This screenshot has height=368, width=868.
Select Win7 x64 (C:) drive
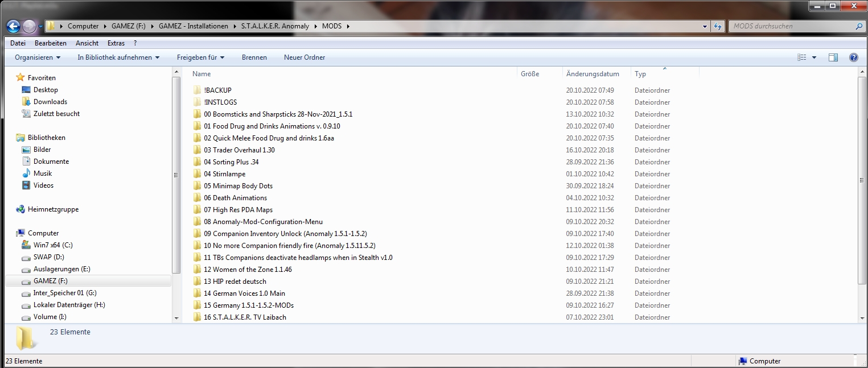pyautogui.click(x=53, y=245)
